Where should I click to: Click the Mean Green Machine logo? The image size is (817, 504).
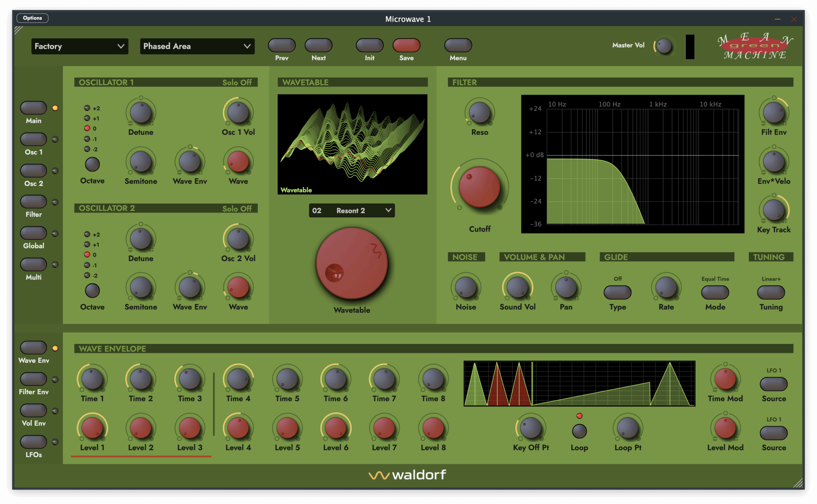pyautogui.click(x=755, y=46)
